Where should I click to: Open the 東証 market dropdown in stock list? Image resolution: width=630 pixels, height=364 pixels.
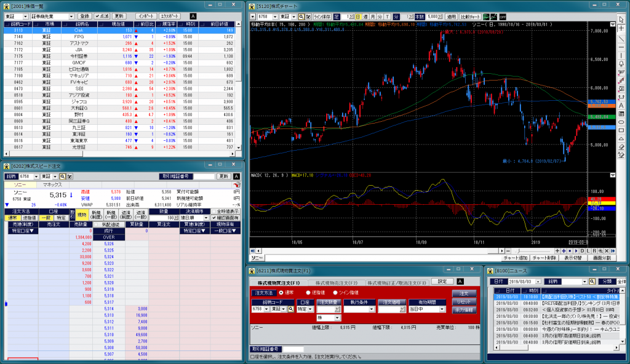(25, 17)
